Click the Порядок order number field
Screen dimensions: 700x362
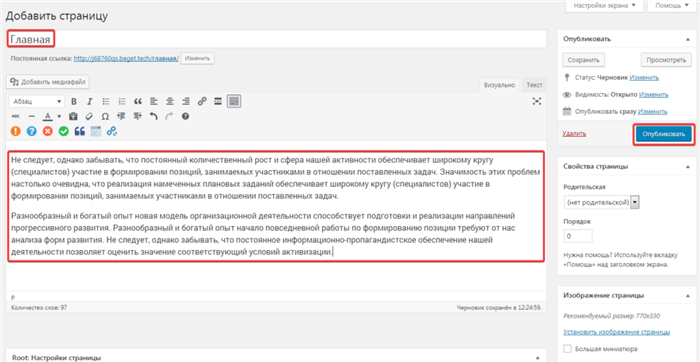pos(578,236)
